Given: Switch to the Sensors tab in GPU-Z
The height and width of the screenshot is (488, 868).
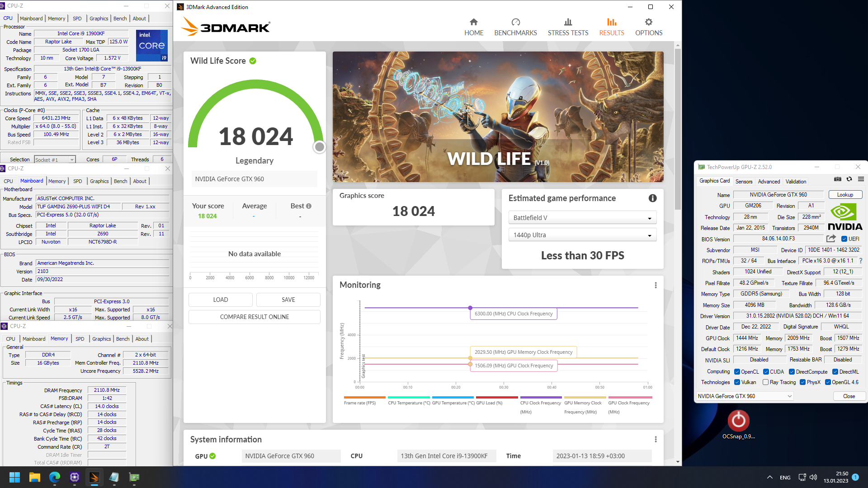Looking at the screenshot, I should [744, 182].
